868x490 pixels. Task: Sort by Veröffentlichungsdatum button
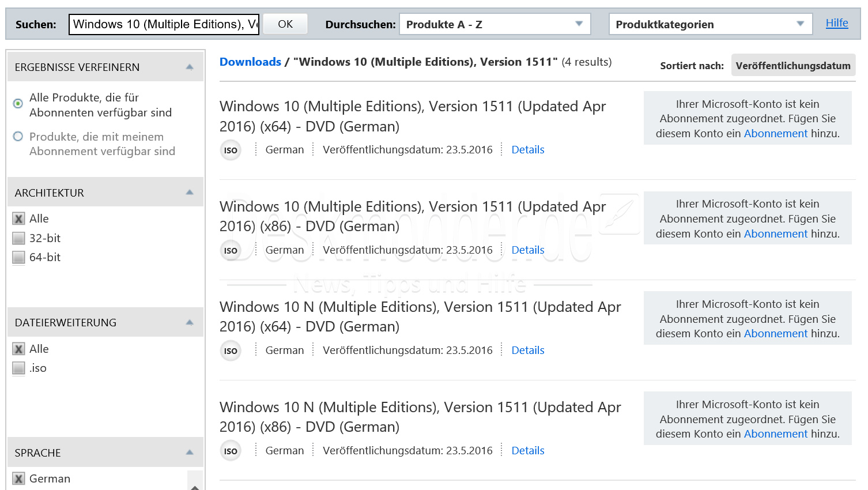(793, 65)
